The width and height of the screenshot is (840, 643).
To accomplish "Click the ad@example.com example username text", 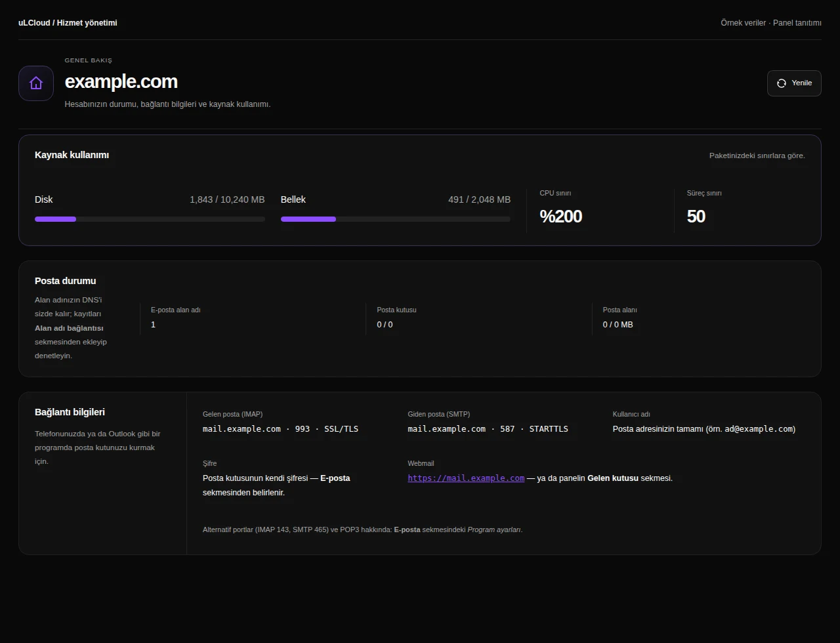I will click(x=759, y=429).
